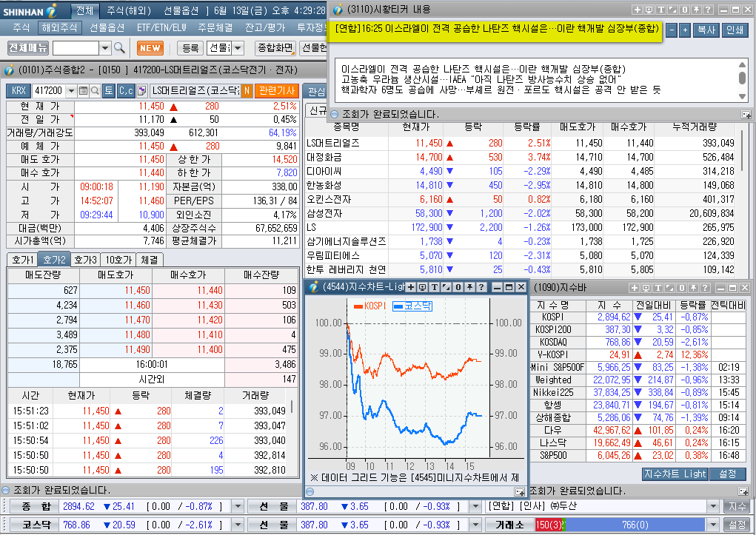This screenshot has height=535, width=756.
Task: Click the question mark icon in 시황티커 window
Action: 708,10
